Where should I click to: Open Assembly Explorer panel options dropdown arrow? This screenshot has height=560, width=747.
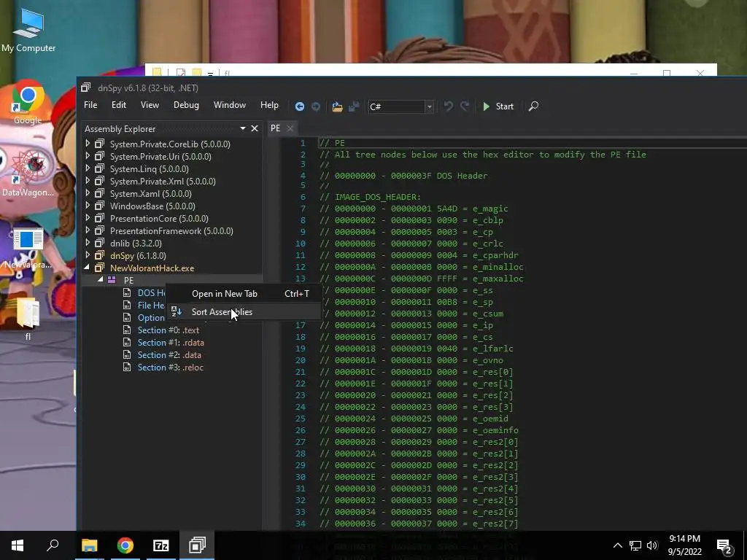pyautogui.click(x=243, y=128)
